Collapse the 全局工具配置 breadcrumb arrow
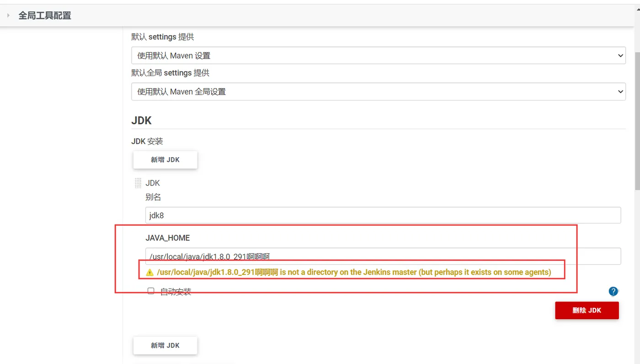Screen dimensions: 640x364 click(x=8, y=16)
